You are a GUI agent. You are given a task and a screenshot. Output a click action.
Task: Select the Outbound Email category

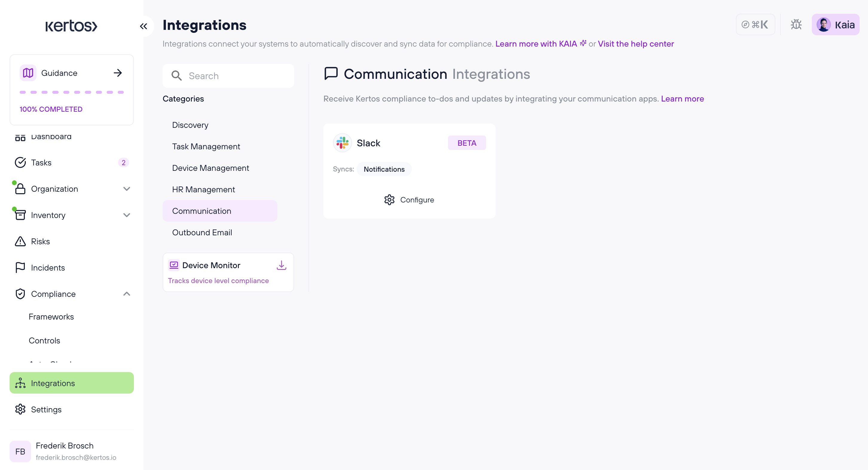202,232
